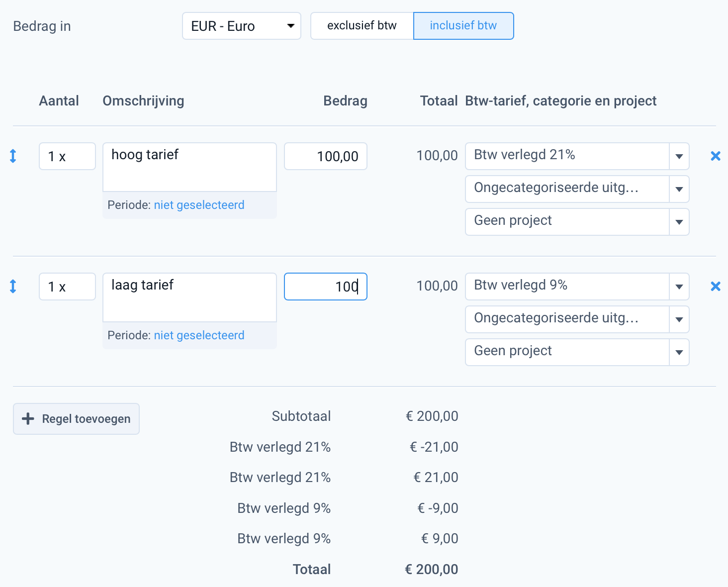728x587 pixels.
Task: Open the EUR - Euro currency dropdown
Action: 242,26
